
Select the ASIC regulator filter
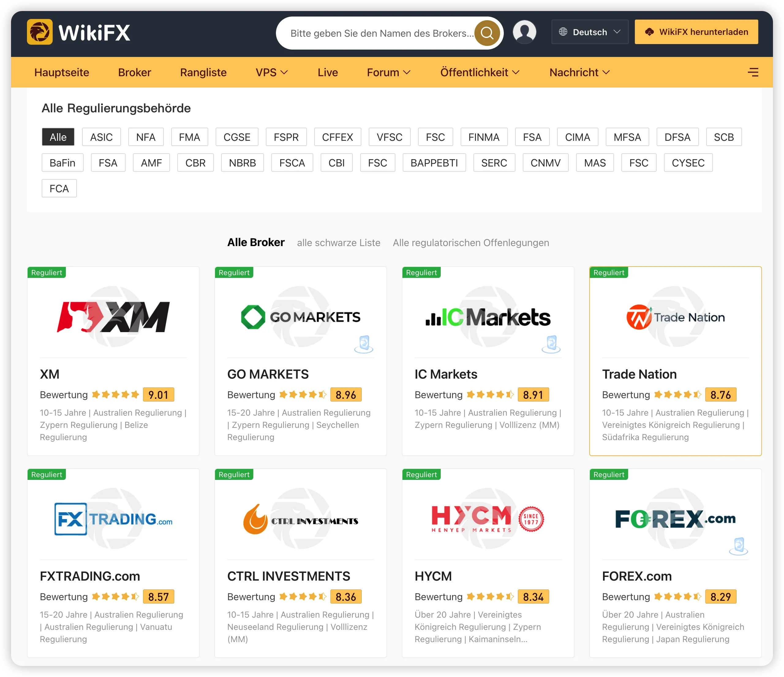[x=101, y=137]
